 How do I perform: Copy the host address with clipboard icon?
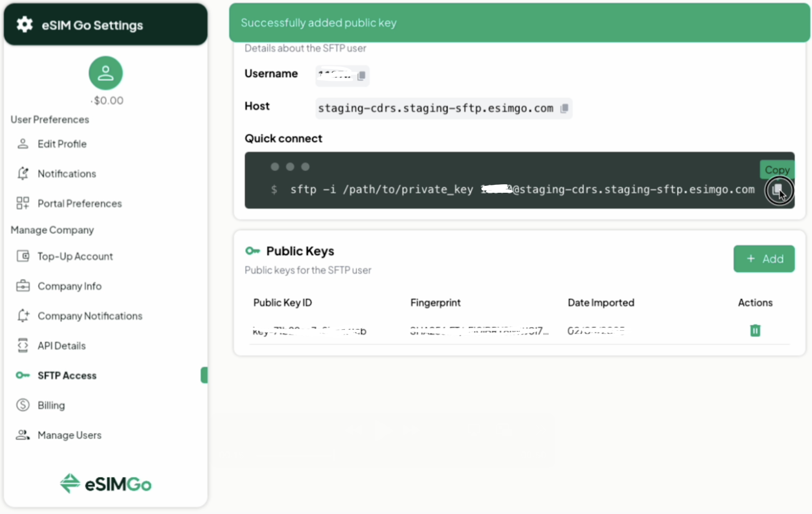[x=564, y=108]
